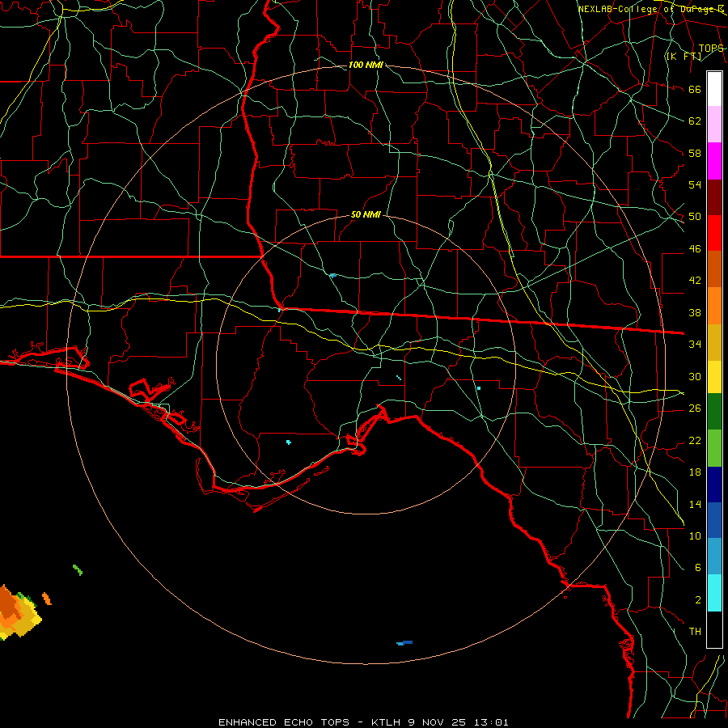Image resolution: width=728 pixels, height=728 pixels.
Task: Select the dark green legend swatch
Action: pyautogui.click(x=714, y=412)
